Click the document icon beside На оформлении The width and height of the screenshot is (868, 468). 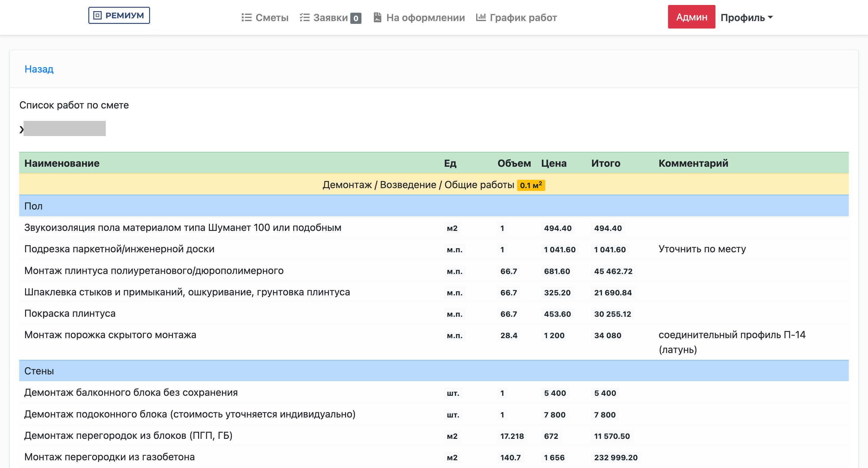coord(377,17)
